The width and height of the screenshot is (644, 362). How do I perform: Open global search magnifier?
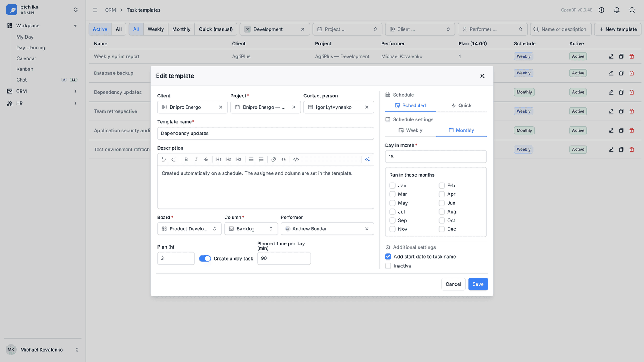pos(632,10)
